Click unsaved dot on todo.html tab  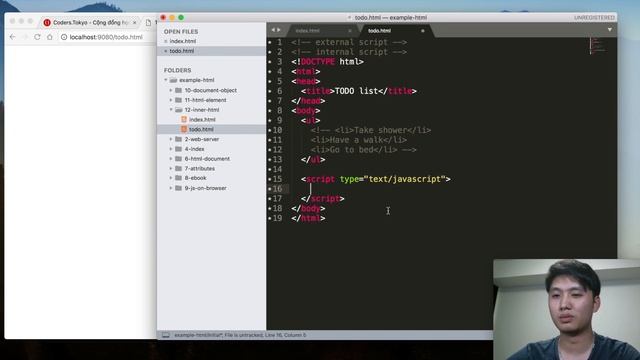click(x=423, y=31)
